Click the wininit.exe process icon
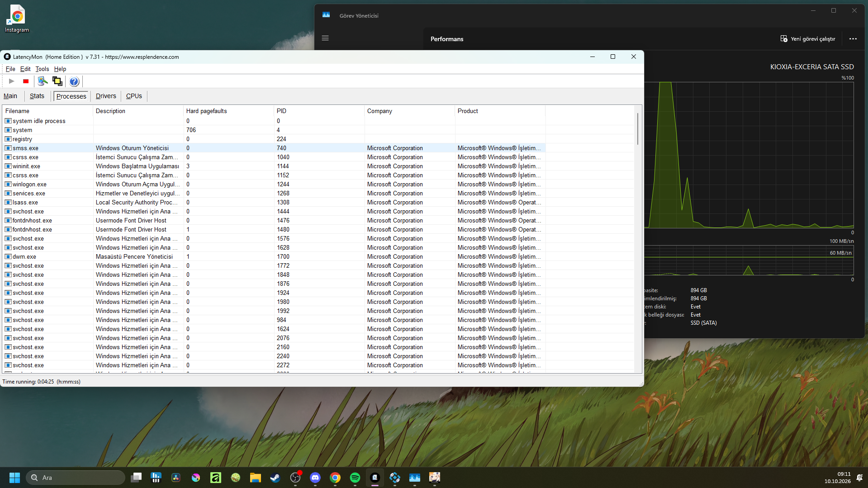 click(x=8, y=166)
